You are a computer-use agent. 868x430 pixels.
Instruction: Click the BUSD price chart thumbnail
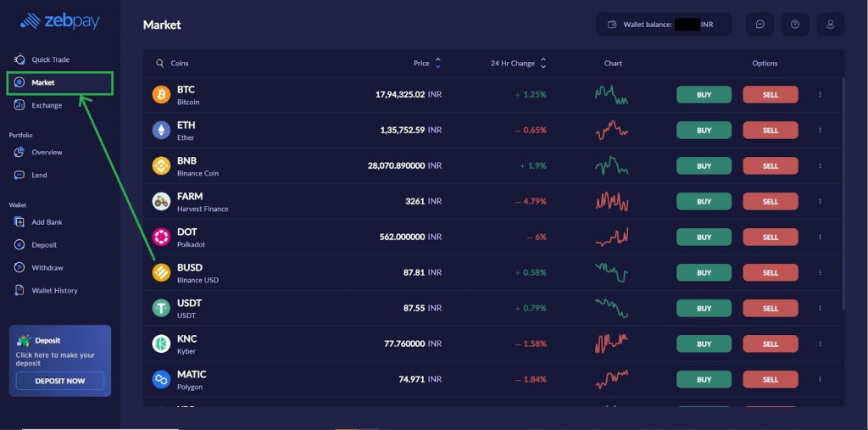[612, 273]
